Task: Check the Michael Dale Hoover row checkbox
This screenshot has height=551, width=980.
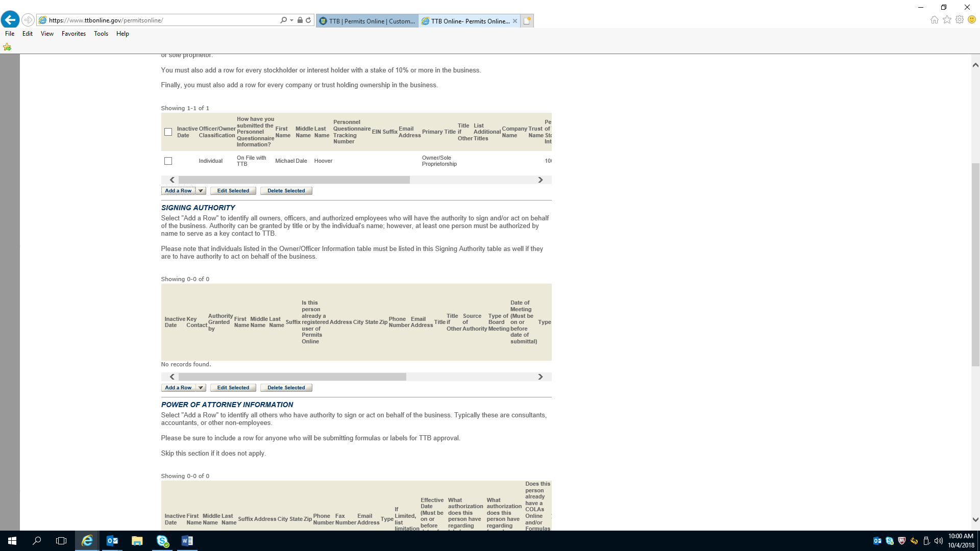Action: 168,161
